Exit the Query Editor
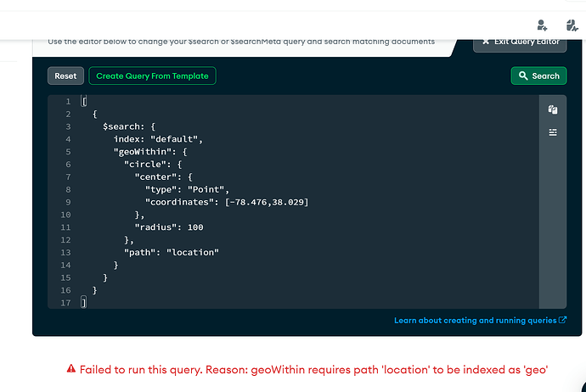 520,41
